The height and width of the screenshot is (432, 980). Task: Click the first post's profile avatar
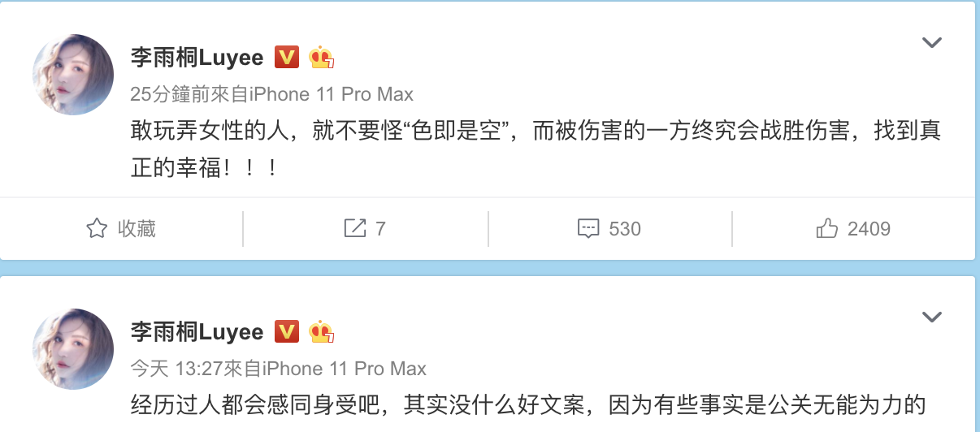coord(73,75)
